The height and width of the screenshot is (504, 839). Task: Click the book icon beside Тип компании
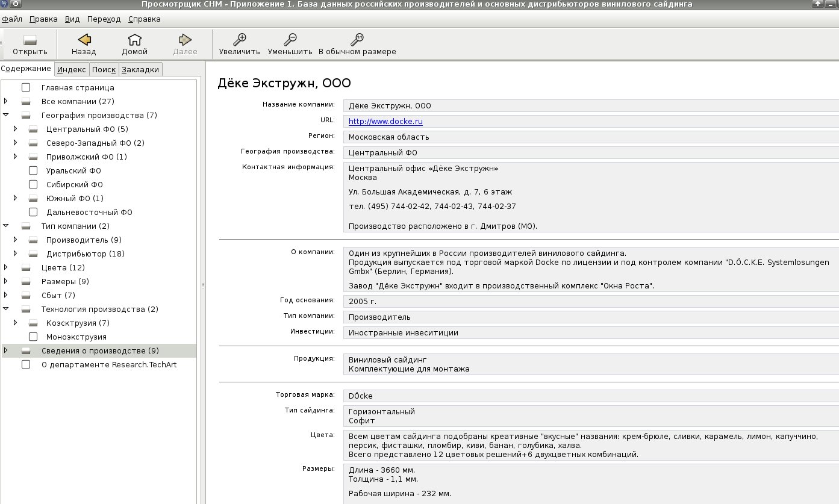tap(26, 226)
